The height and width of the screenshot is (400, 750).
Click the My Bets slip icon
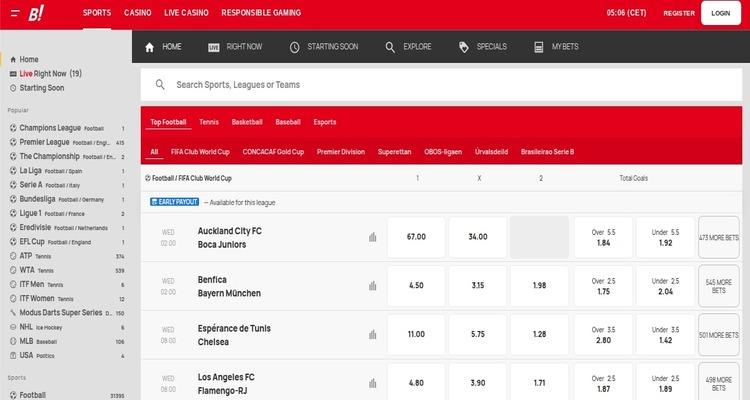click(539, 47)
